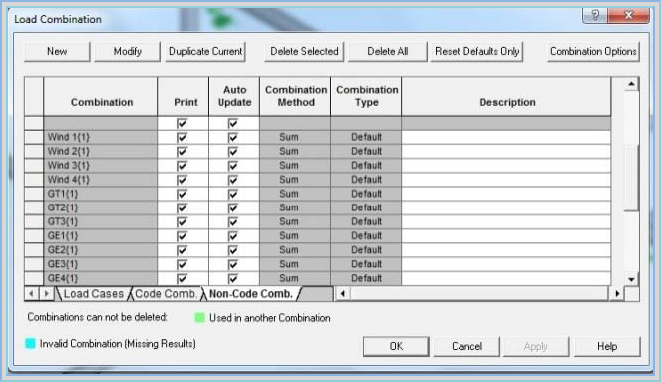This screenshot has width=661, height=382.
Task: Click the Modify button
Action: tap(127, 51)
